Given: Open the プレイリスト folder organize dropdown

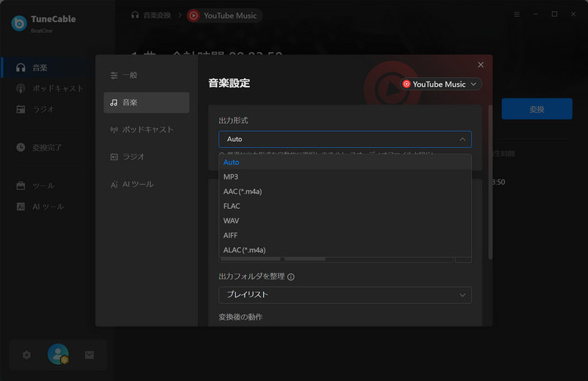Looking at the screenshot, I should coord(345,295).
